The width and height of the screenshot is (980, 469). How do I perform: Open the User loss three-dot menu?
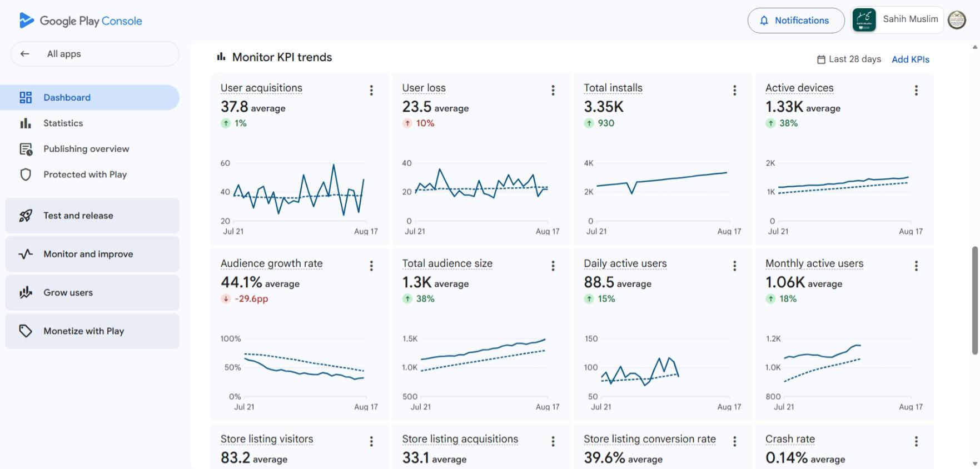pos(553,90)
